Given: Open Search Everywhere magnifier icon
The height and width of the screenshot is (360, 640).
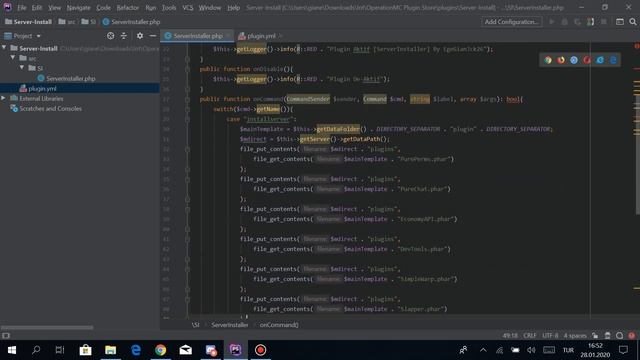Looking at the screenshot, I should pyautogui.click(x=633, y=22).
